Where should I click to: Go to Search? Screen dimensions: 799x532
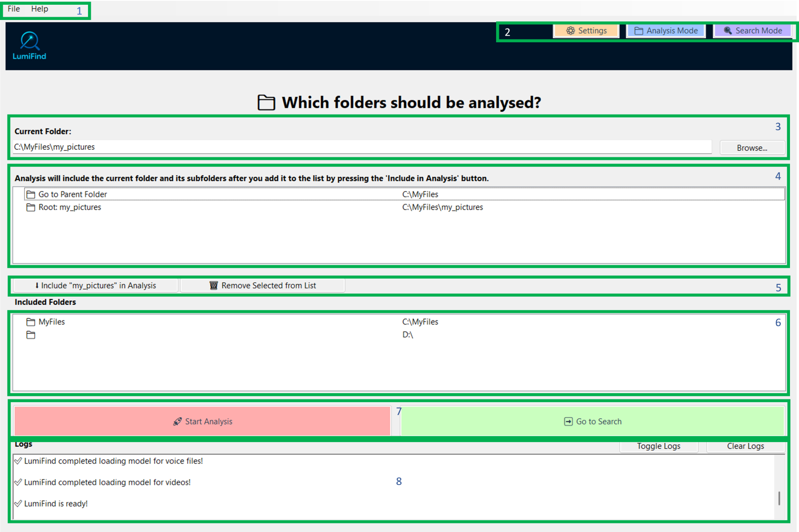(x=592, y=421)
